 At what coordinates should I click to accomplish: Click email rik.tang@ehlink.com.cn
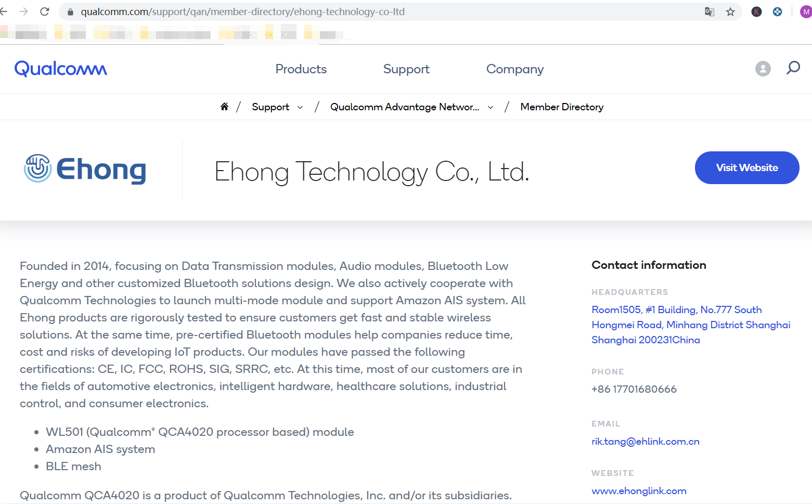(x=646, y=441)
